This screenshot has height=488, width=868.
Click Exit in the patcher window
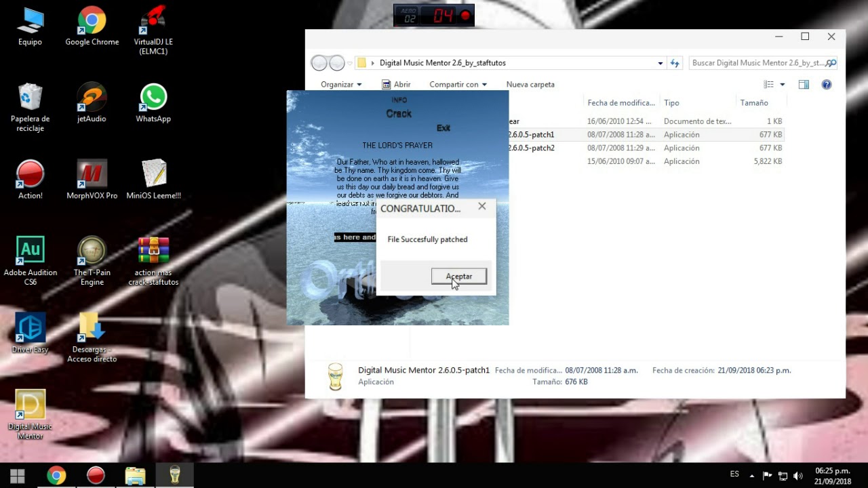pos(443,127)
